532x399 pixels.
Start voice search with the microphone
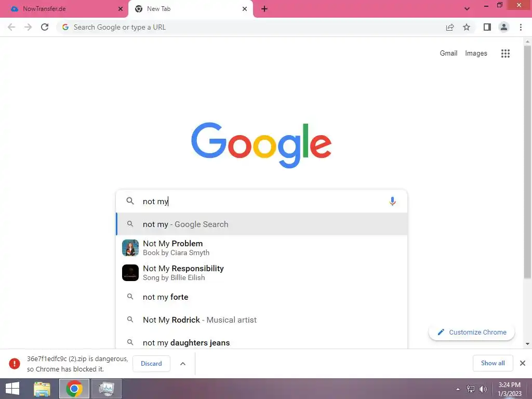click(x=392, y=201)
